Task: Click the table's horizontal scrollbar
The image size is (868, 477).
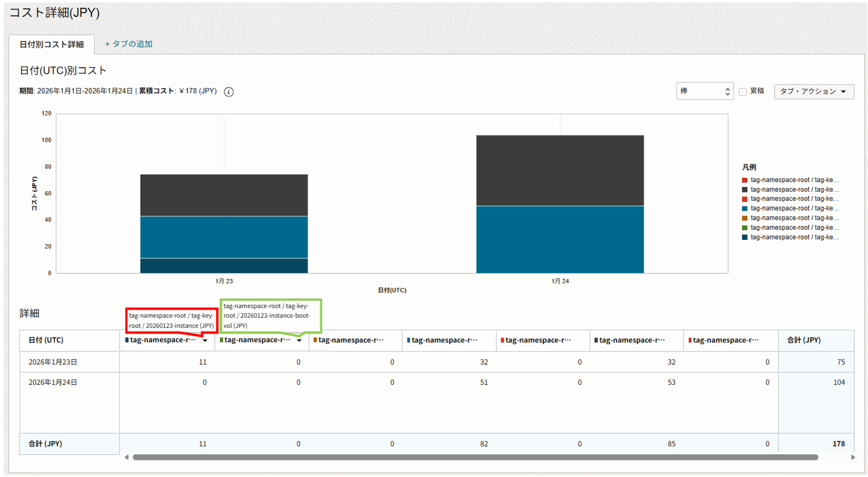Action: point(474,457)
